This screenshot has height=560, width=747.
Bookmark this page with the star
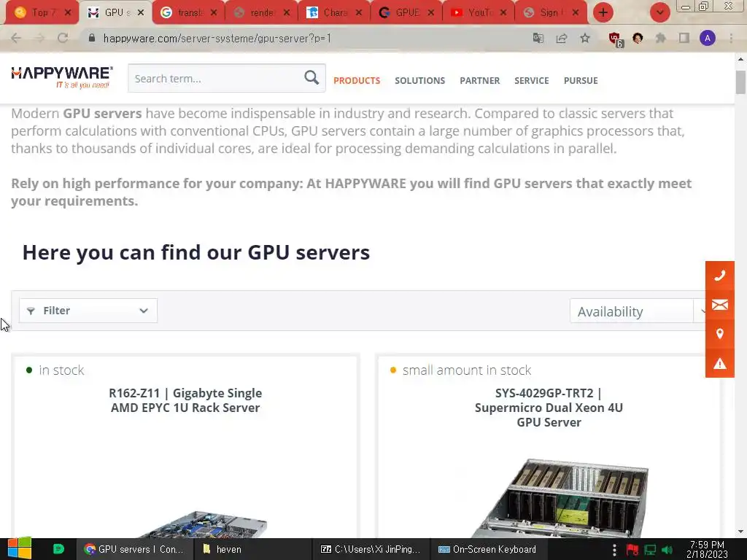[585, 38]
